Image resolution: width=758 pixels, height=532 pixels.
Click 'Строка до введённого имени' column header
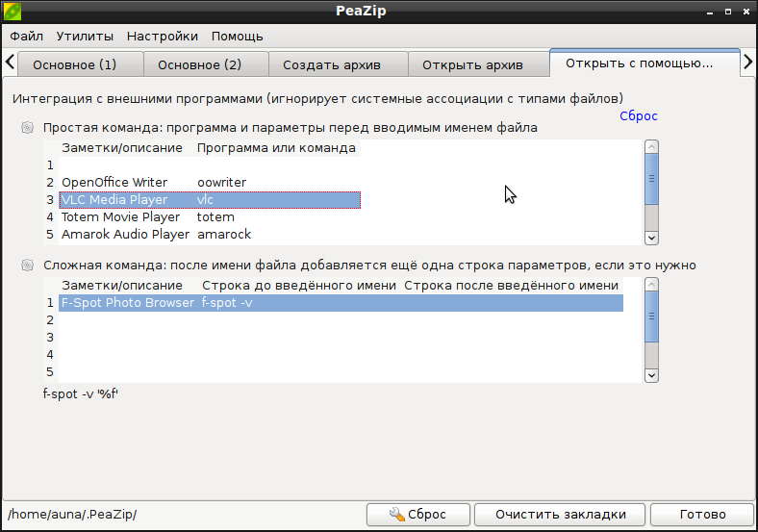click(299, 286)
